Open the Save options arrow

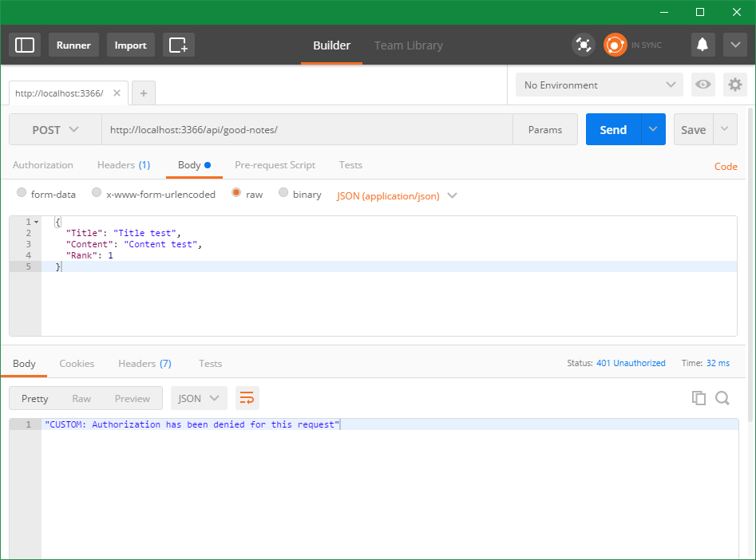725,129
